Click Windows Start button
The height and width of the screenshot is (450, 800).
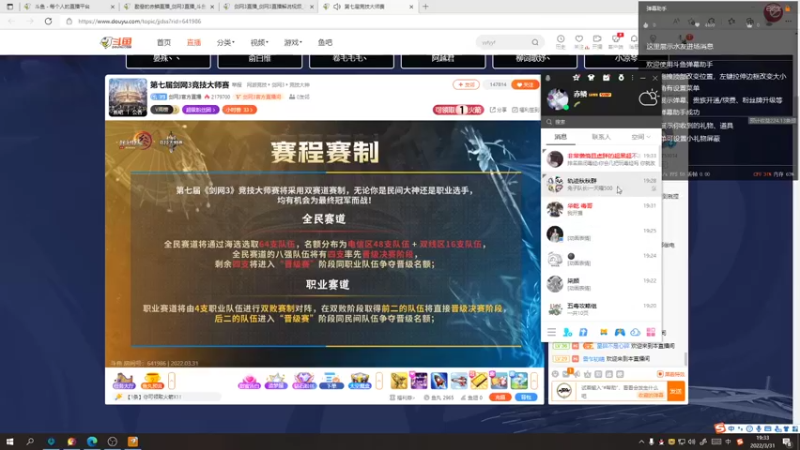[x=9, y=441]
